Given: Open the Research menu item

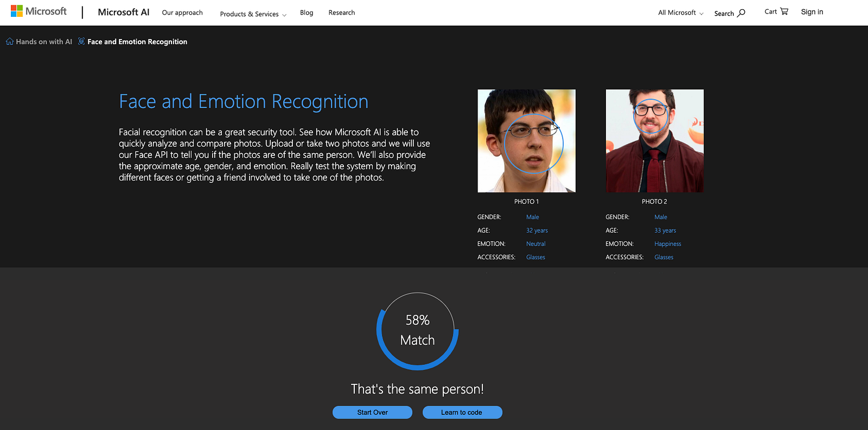Looking at the screenshot, I should click(x=342, y=12).
